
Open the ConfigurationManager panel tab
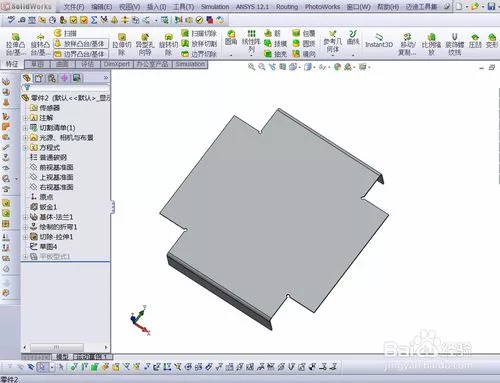point(52,78)
